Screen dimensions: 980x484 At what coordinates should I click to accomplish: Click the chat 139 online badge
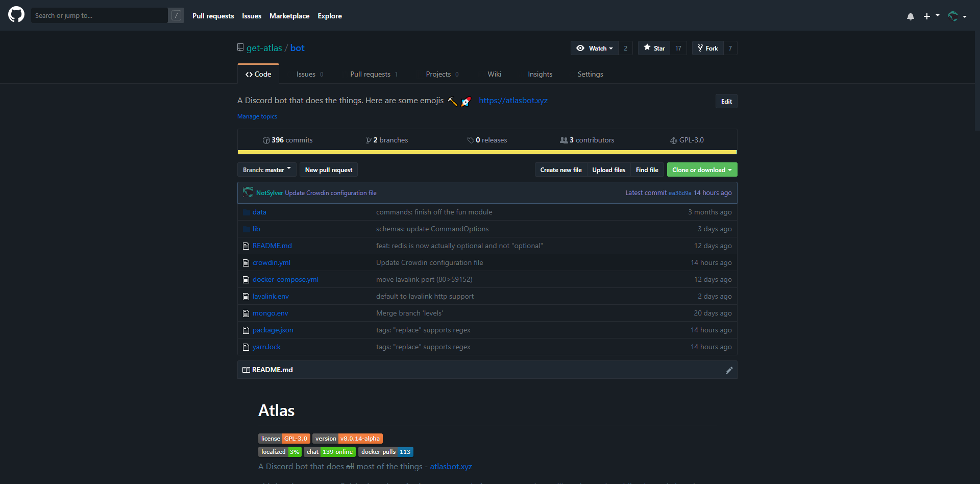click(x=330, y=452)
